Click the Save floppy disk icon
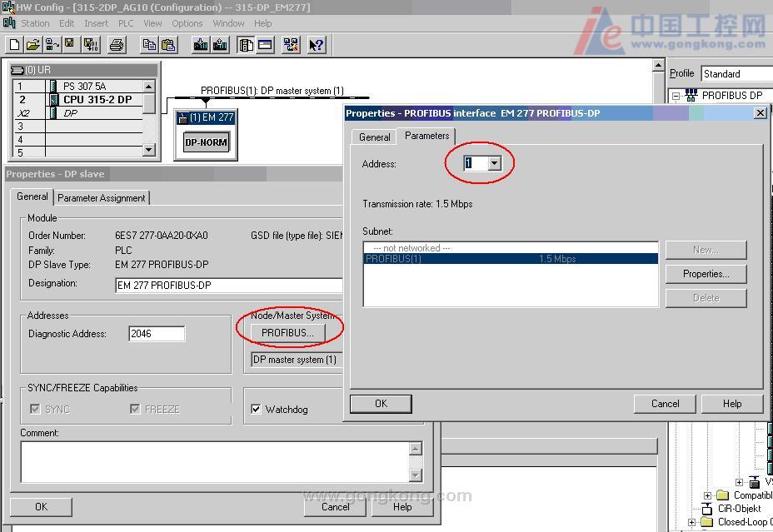This screenshot has width=773, height=532. 69,45
